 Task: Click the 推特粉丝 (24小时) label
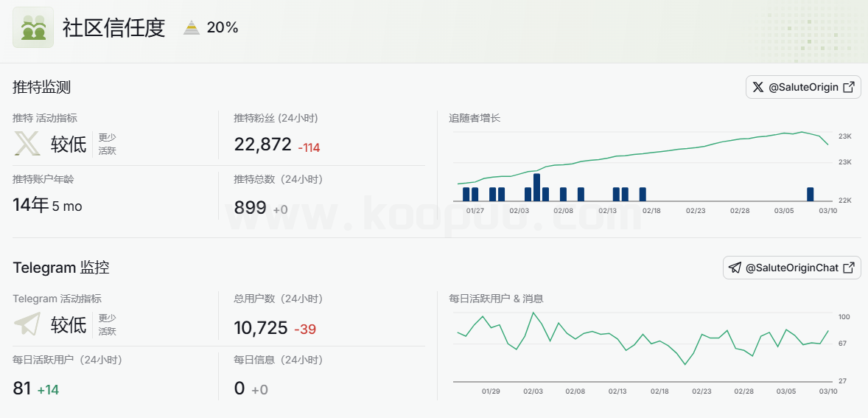coord(276,118)
